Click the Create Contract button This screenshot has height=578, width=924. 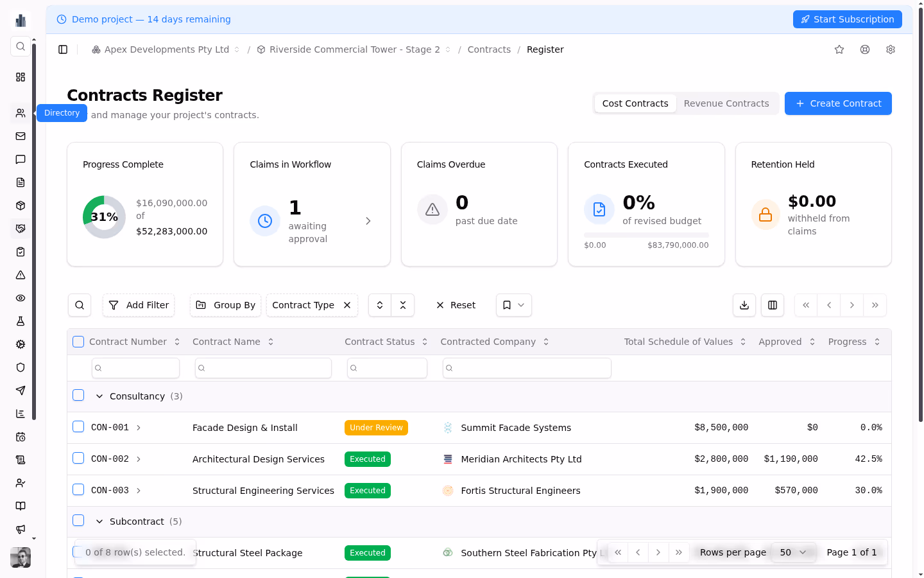coord(838,103)
